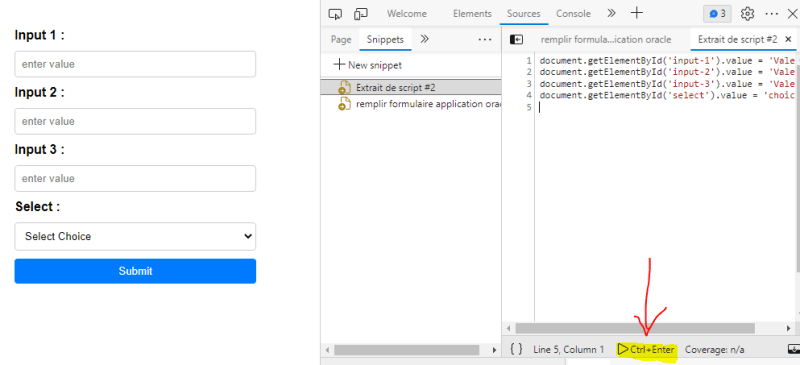Click the 'Select :' label

(37, 207)
